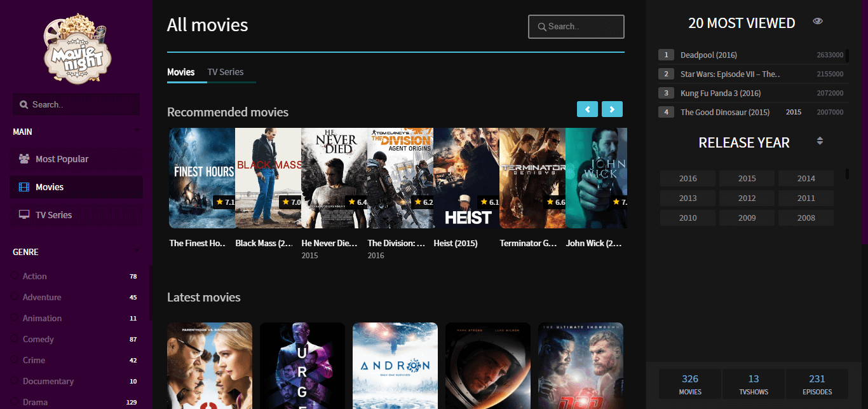Open TV Series in sidebar menu

[x=76, y=215]
